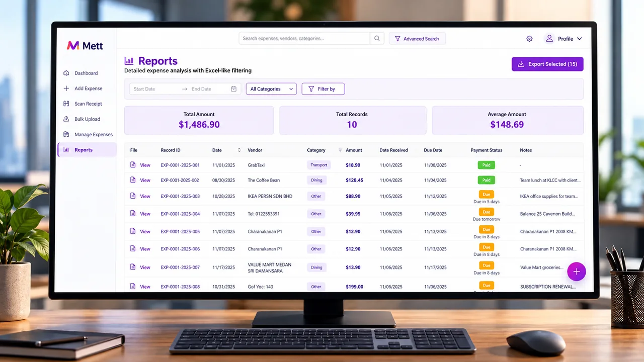Click the Payment Status column header

pos(486,150)
